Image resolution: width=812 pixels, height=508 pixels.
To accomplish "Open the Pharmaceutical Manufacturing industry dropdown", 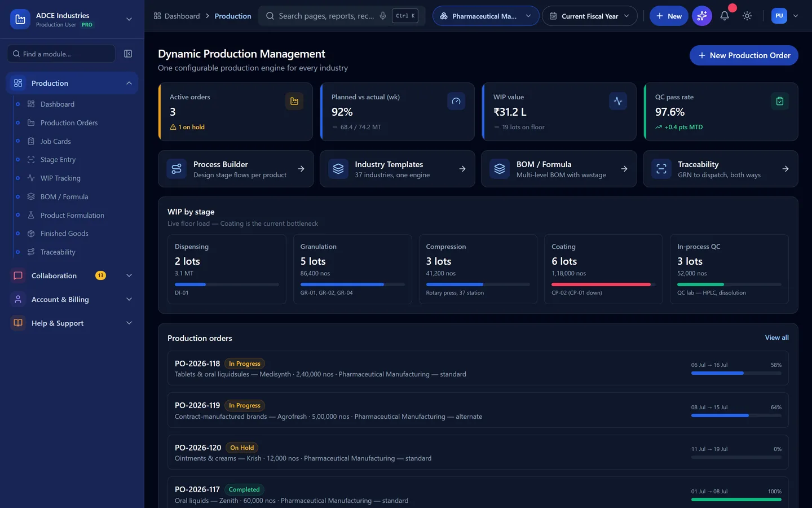I will 486,16.
